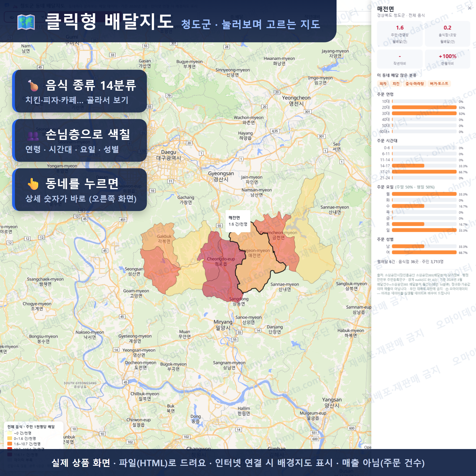Click the 월 weekday bar at 33.3%
Viewport: 476px width, 476px height.
pos(424,194)
